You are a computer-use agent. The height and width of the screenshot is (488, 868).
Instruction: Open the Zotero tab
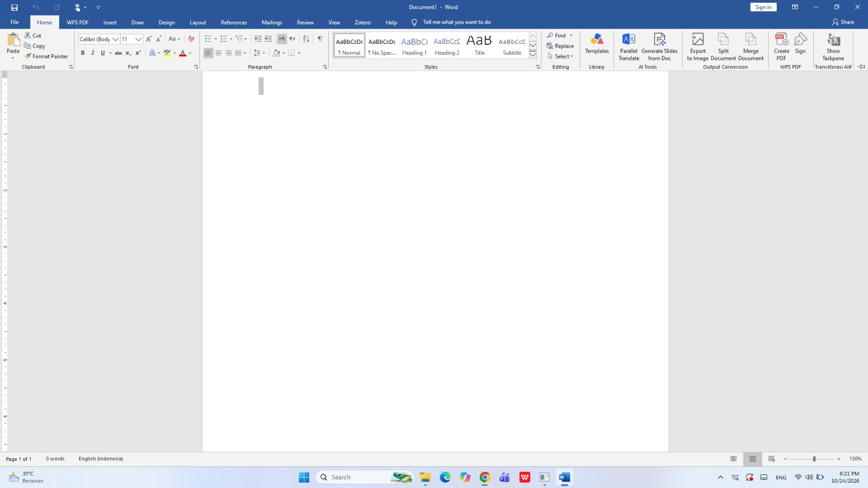click(363, 22)
